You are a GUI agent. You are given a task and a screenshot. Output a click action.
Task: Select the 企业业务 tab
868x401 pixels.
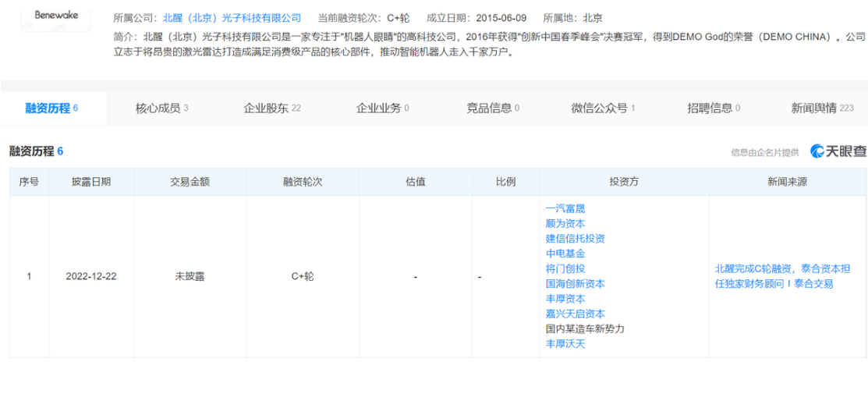(382, 108)
